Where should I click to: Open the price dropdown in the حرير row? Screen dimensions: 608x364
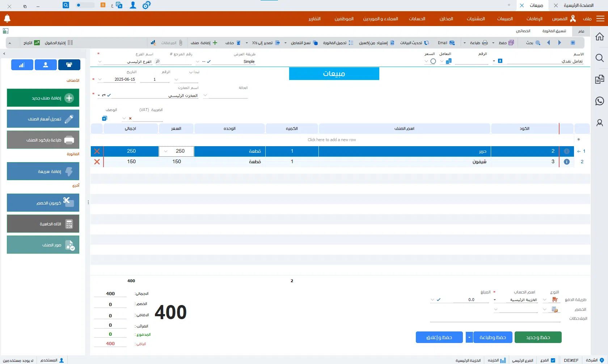coord(166,151)
